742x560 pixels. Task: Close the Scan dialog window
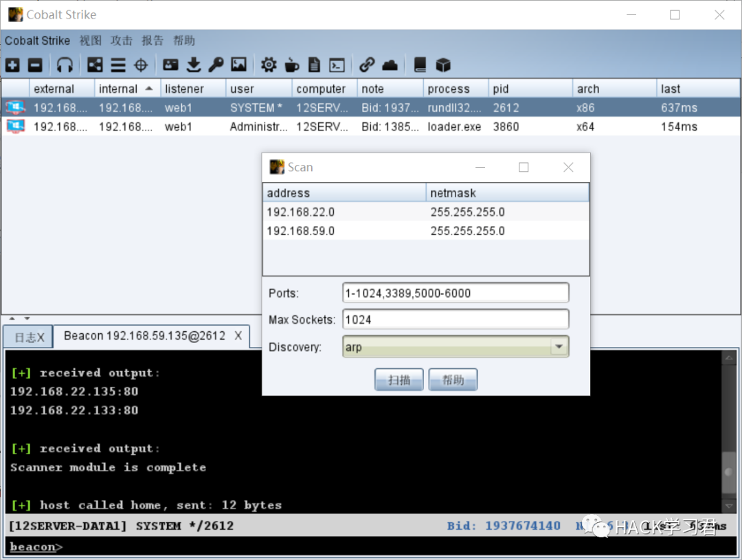pyautogui.click(x=568, y=167)
